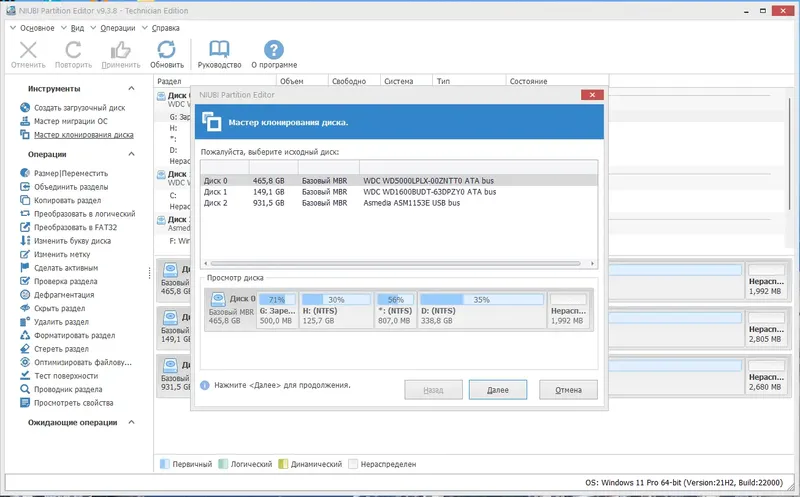
Task: Click the Первичный legend color swatch
Action: point(165,464)
